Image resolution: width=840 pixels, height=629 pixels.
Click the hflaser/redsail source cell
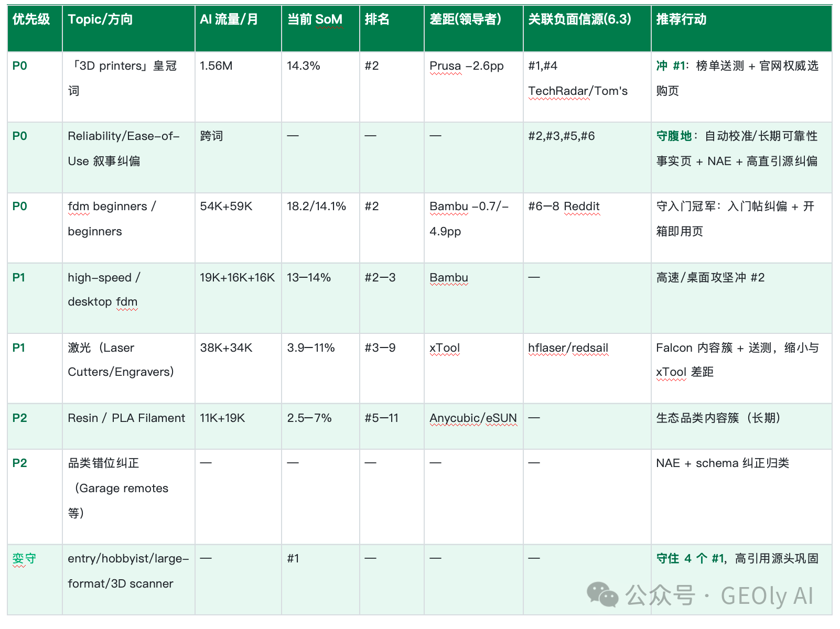click(x=587, y=368)
